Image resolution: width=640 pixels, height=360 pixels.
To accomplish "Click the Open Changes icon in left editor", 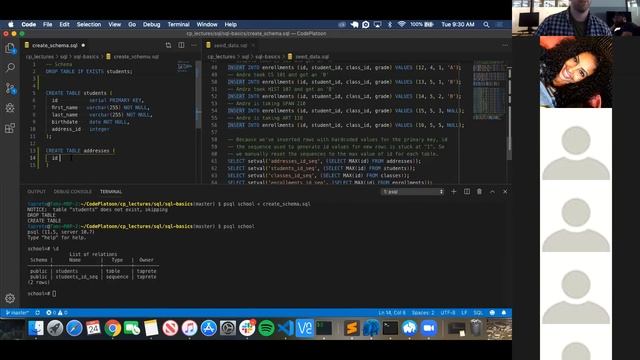I will pos(168,45).
